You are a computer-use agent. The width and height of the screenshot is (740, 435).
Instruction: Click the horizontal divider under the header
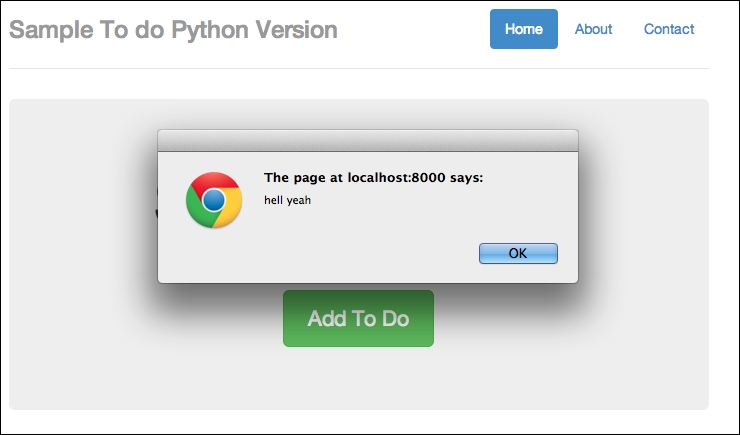(x=358, y=68)
